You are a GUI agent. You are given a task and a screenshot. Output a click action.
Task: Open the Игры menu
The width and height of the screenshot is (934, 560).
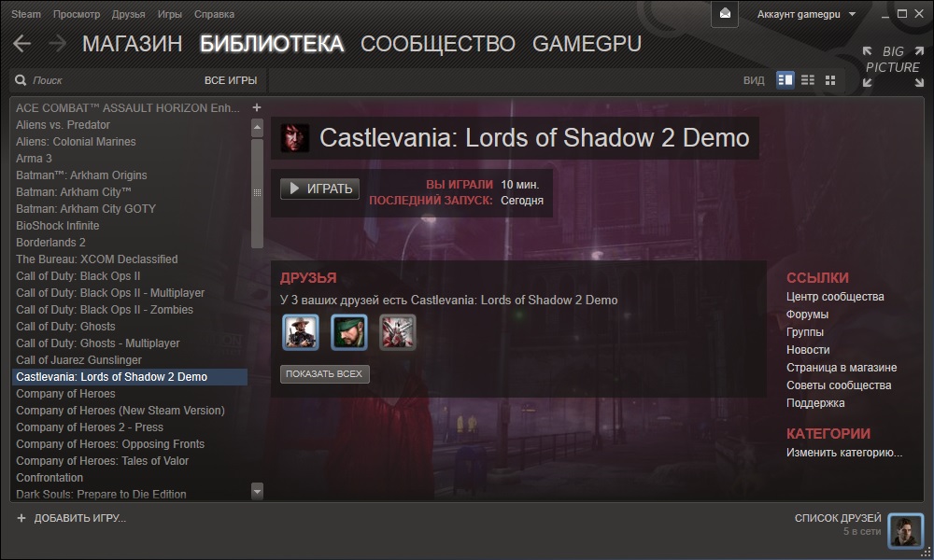tap(170, 14)
